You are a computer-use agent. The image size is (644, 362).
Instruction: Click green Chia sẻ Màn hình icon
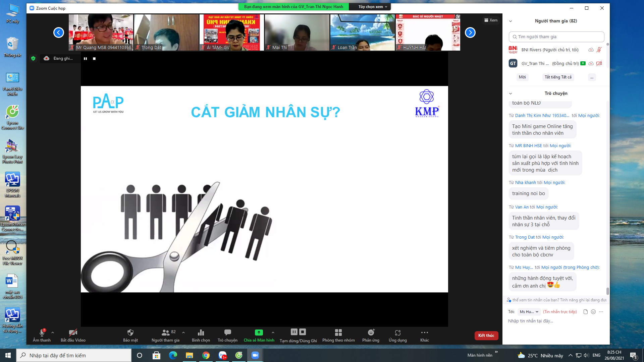point(259,333)
